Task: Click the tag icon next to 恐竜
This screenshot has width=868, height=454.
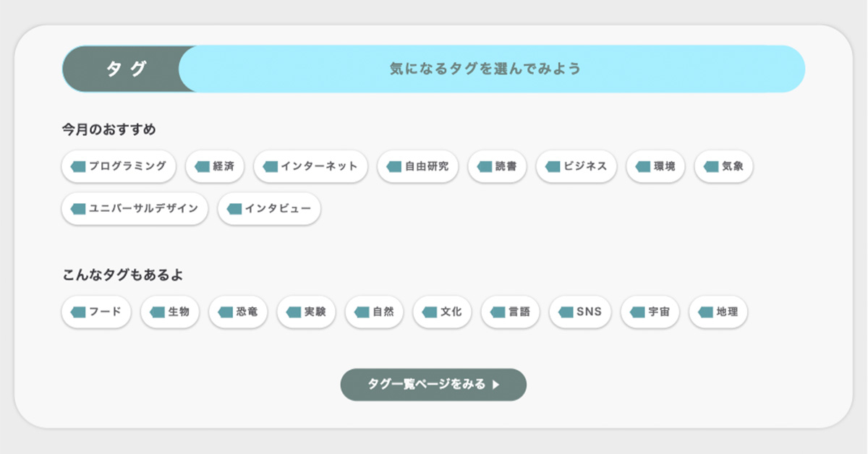Action: (x=225, y=312)
